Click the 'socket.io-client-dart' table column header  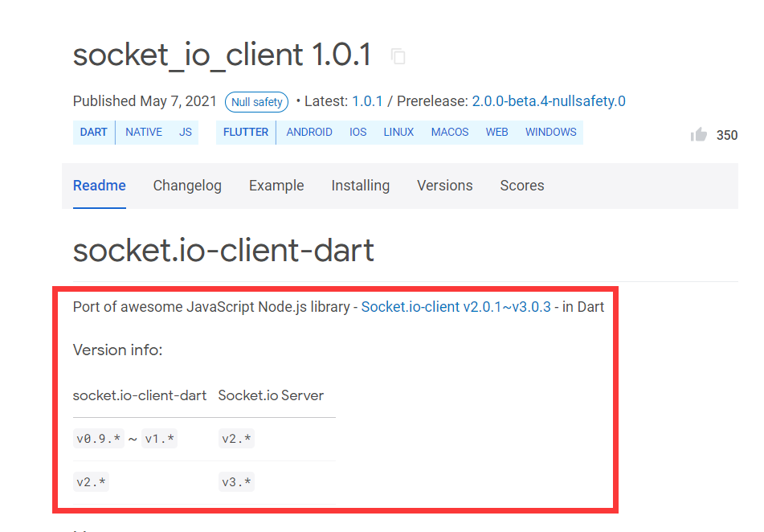tap(140, 395)
